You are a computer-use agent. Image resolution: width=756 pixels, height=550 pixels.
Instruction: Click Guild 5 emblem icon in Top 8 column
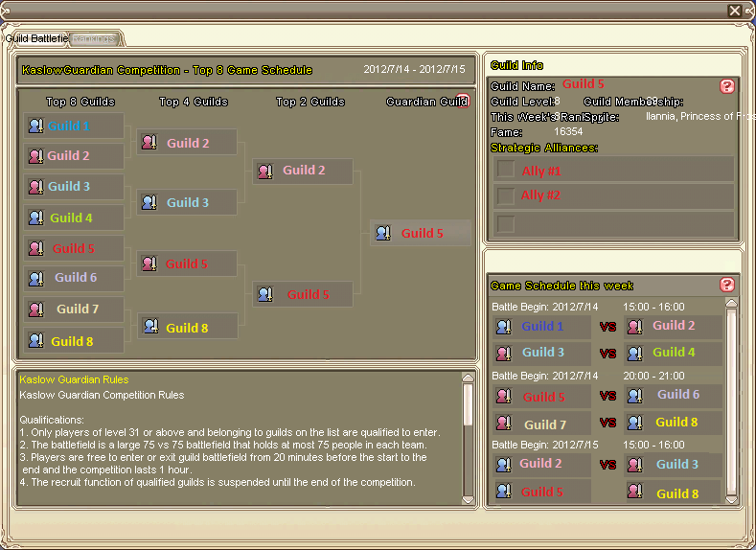35,248
